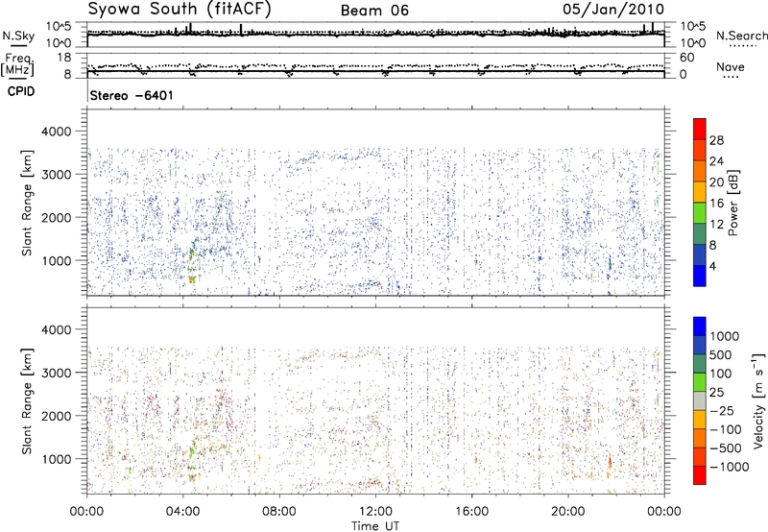Image resolution: width=768 pixels, height=532 pixels.
Task: Select the '18' frequency axis tick label
Action: click(64, 58)
